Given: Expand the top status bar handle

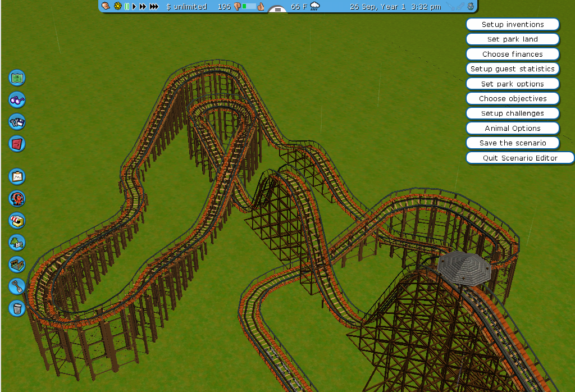Looking at the screenshot, I should click(x=277, y=10).
